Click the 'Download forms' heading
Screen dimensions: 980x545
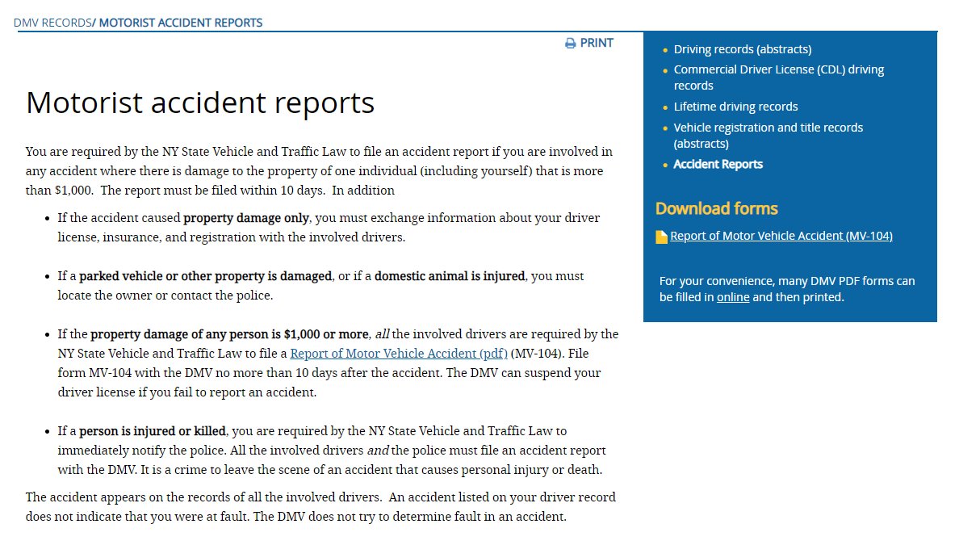pos(717,208)
